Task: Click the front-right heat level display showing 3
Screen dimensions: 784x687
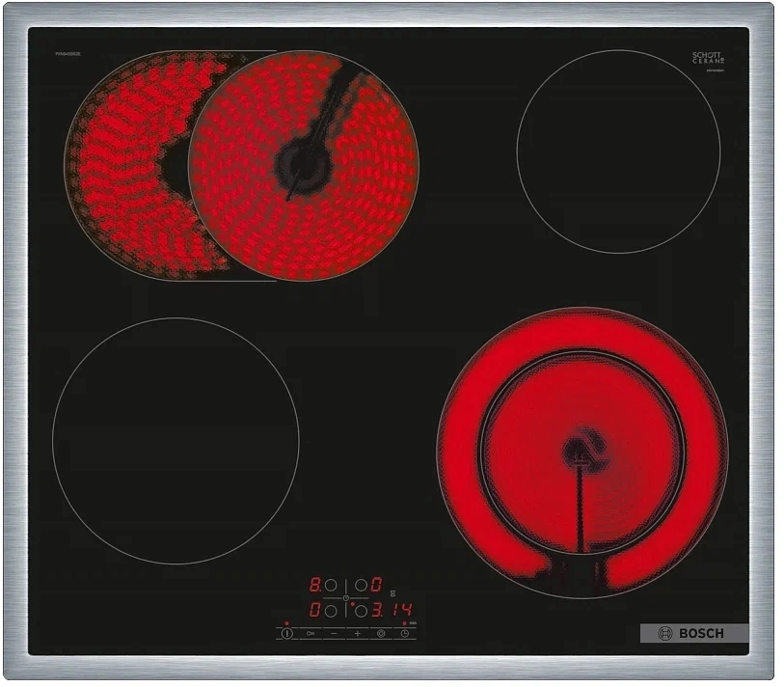Action: [x=376, y=611]
